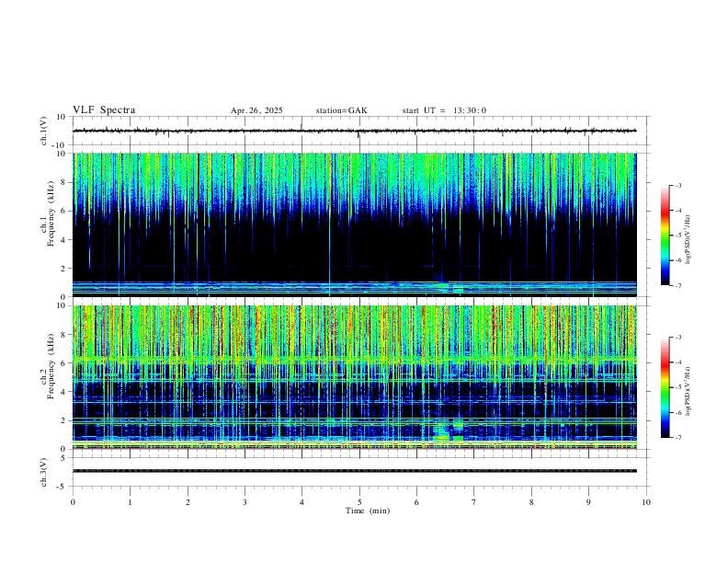Click the ch.2 spectrogram panel
The image size is (728, 563).
(355, 377)
